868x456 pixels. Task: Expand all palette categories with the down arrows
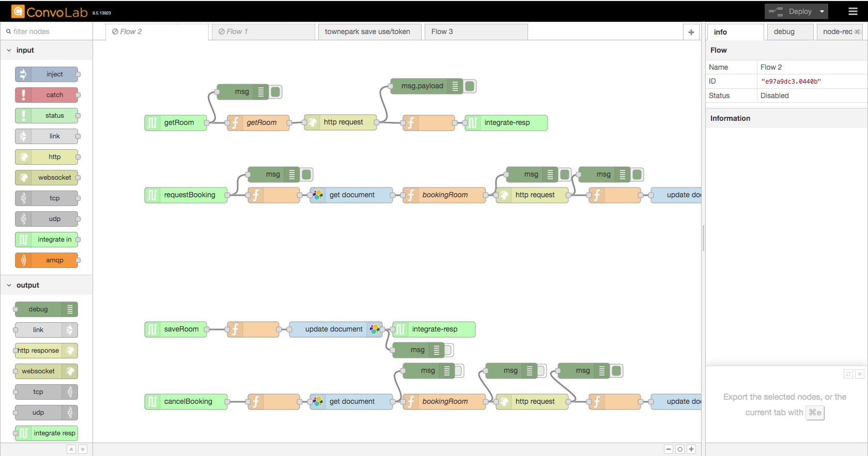[82, 449]
